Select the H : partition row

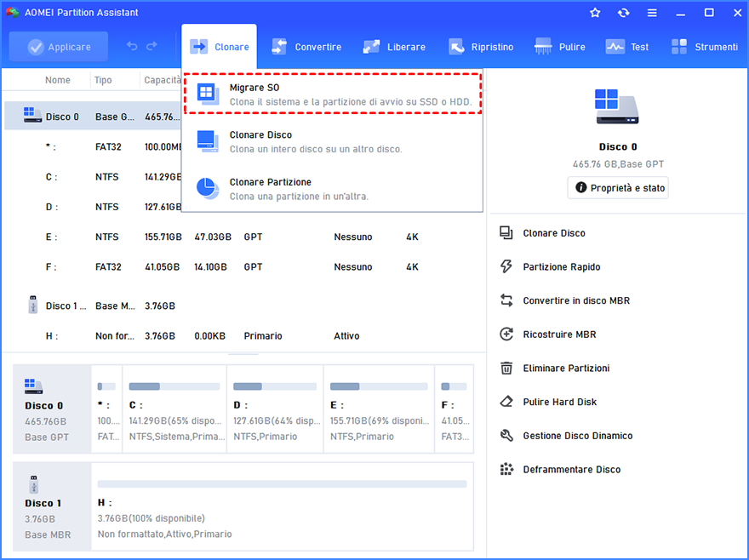point(243,336)
